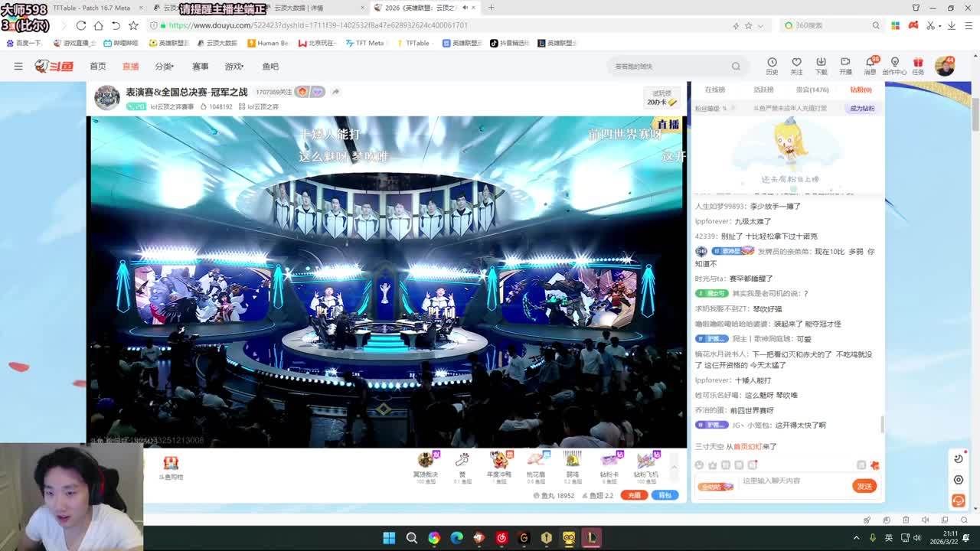Click the share arrow next to stream title
The width and height of the screenshot is (980, 551).
[x=335, y=92]
